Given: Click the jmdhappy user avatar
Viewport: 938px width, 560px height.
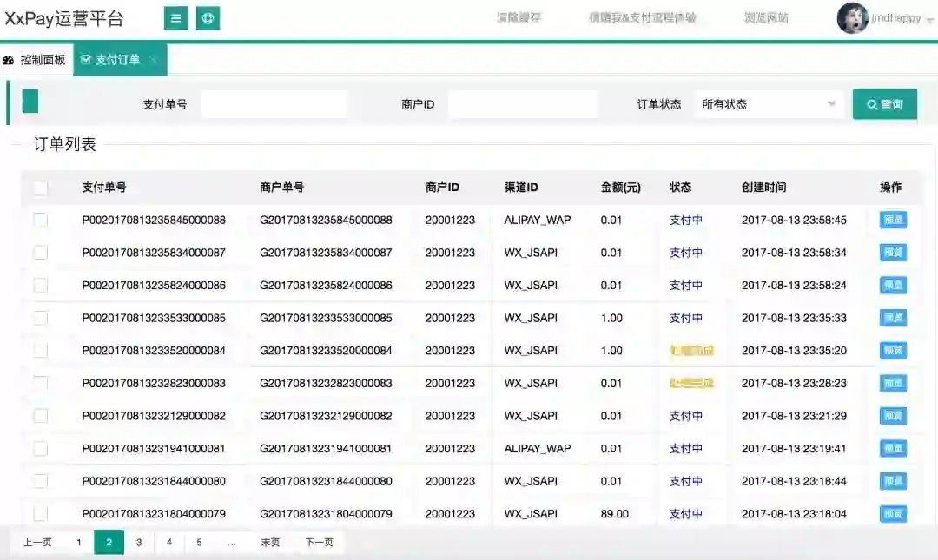Looking at the screenshot, I should (x=852, y=18).
